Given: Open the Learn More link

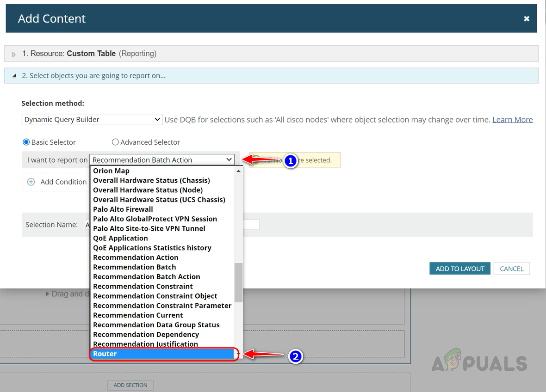Looking at the screenshot, I should 512,120.
